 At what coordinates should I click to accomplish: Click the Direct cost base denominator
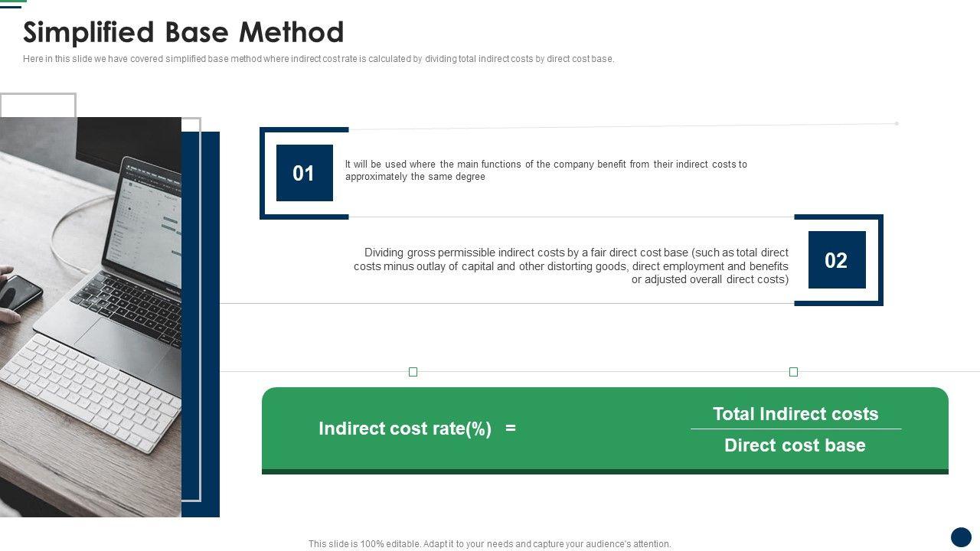pos(795,445)
